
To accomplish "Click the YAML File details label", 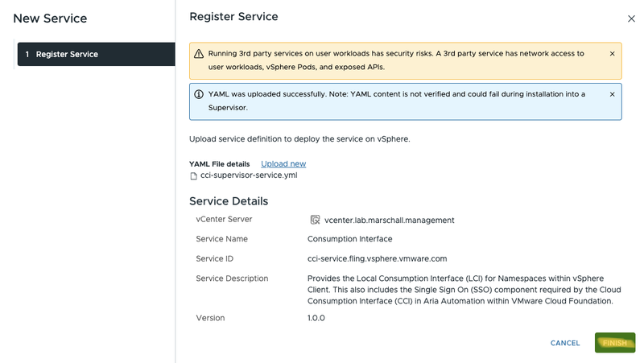I will coord(219,164).
